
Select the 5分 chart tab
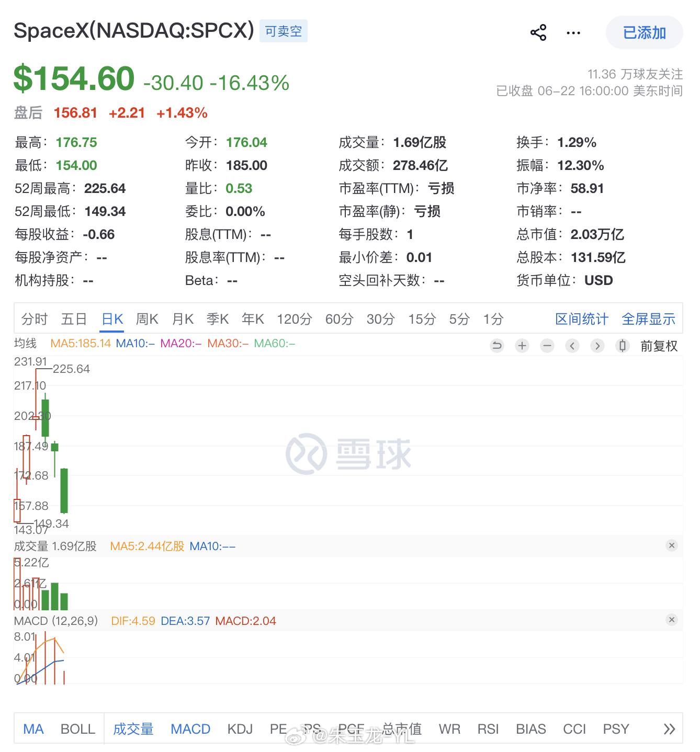[459, 319]
